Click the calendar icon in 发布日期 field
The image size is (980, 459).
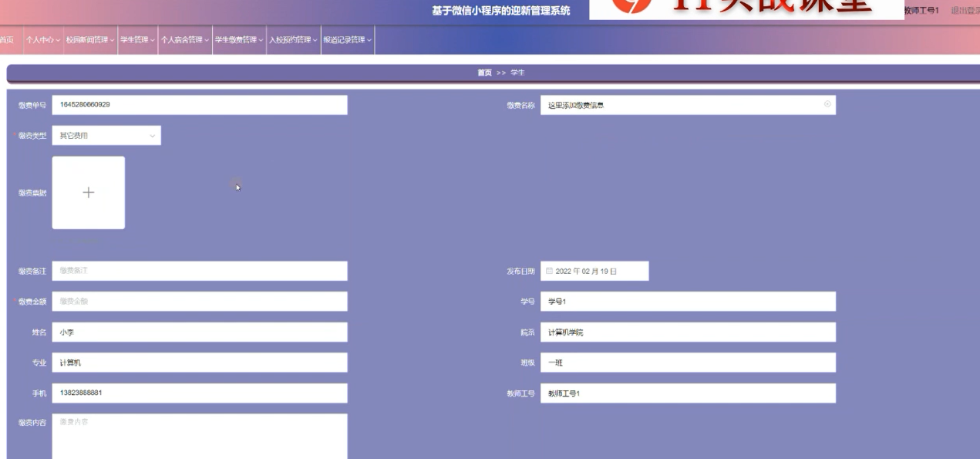[x=549, y=272]
